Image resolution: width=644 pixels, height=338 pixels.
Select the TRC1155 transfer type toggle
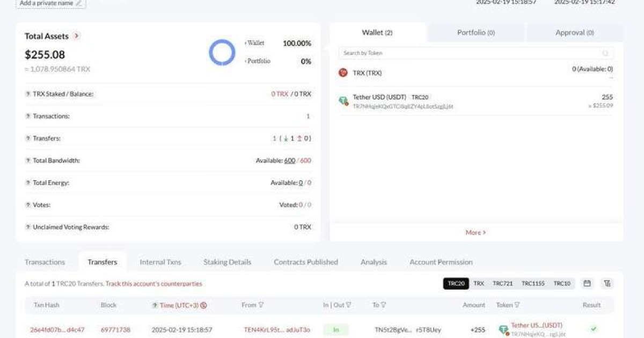tap(533, 283)
